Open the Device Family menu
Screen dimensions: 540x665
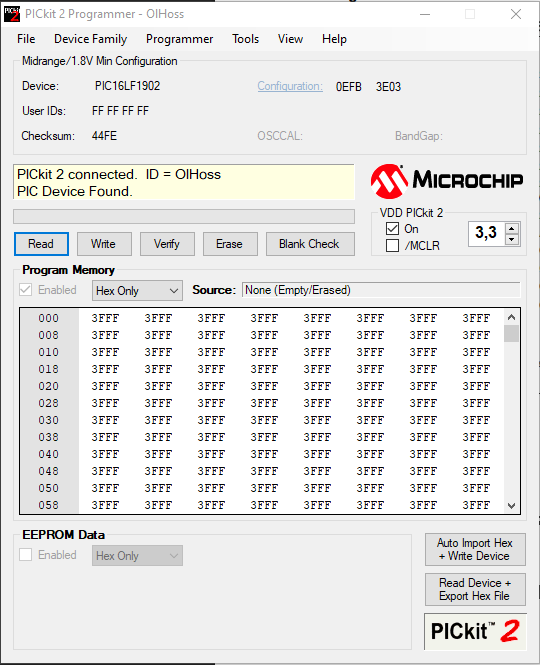click(x=91, y=39)
